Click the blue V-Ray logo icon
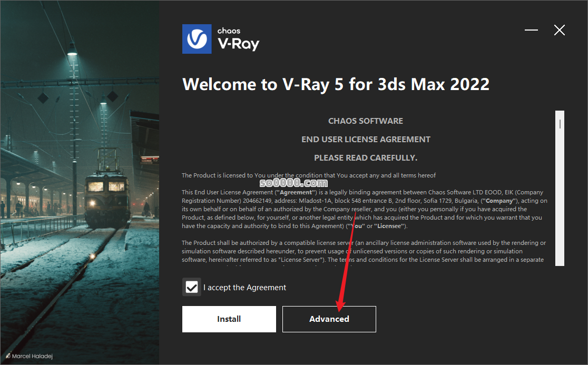 [197, 39]
